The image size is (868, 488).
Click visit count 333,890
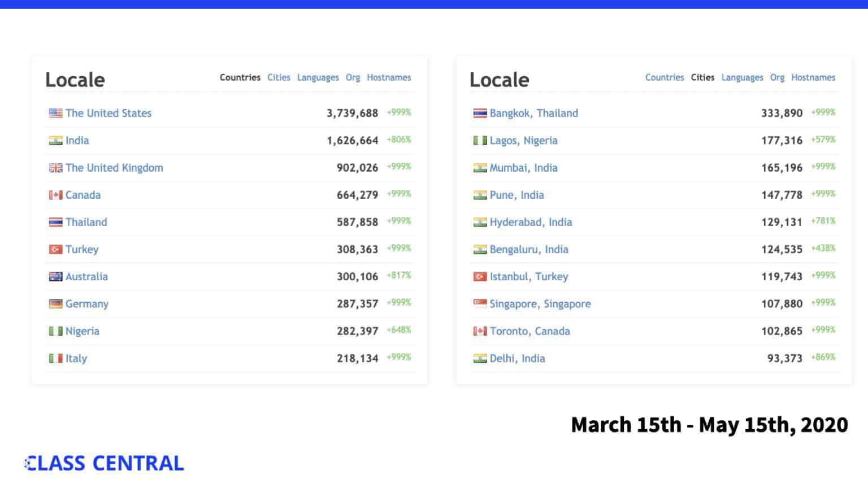click(x=782, y=114)
